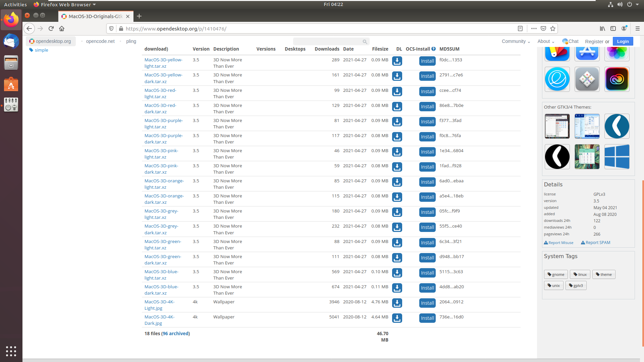Open a new browser tab
644x362 pixels.
coord(139,16)
